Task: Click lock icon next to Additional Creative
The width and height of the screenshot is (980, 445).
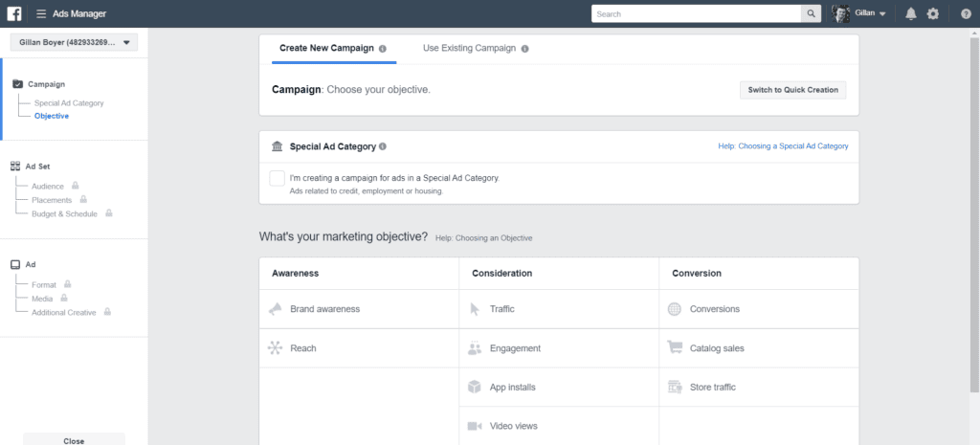Action: click(x=107, y=311)
